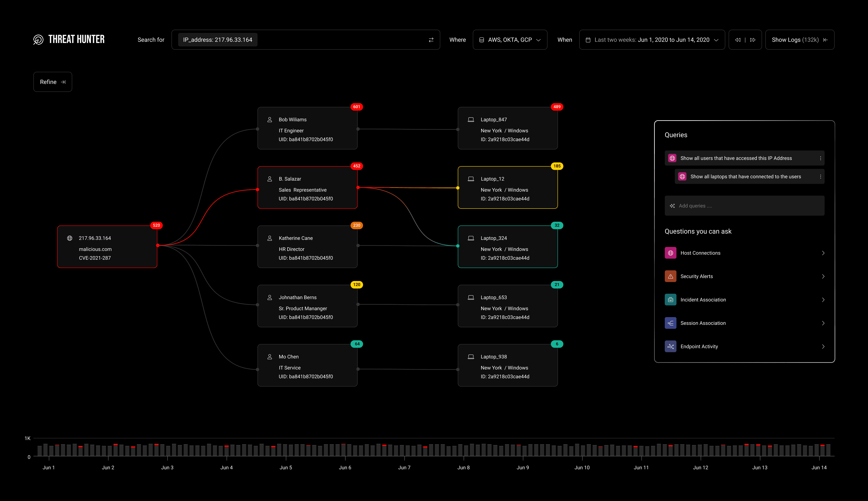Screen dimensions: 868x501
Task: Step back in time with rewind icon
Action: tap(738, 40)
